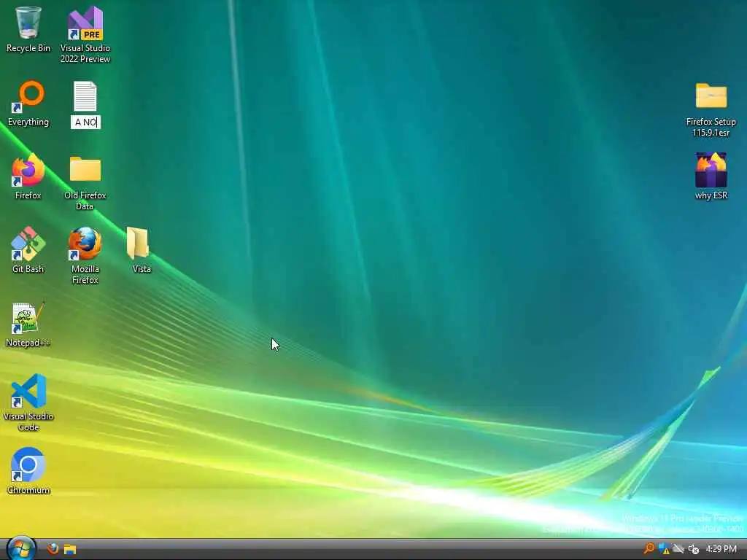Viewport: 747px width, 560px height.
Task: Click the text document icon being renamed
Action: click(x=85, y=96)
